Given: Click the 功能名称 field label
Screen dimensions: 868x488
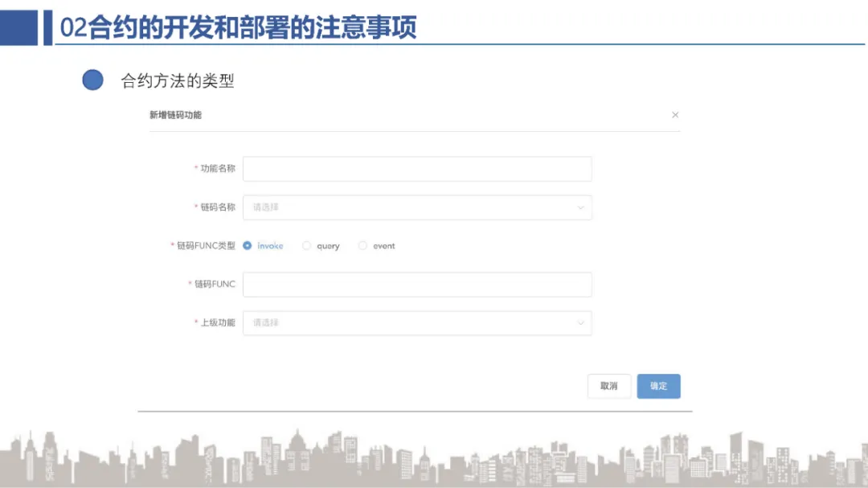Looking at the screenshot, I should coord(218,168).
